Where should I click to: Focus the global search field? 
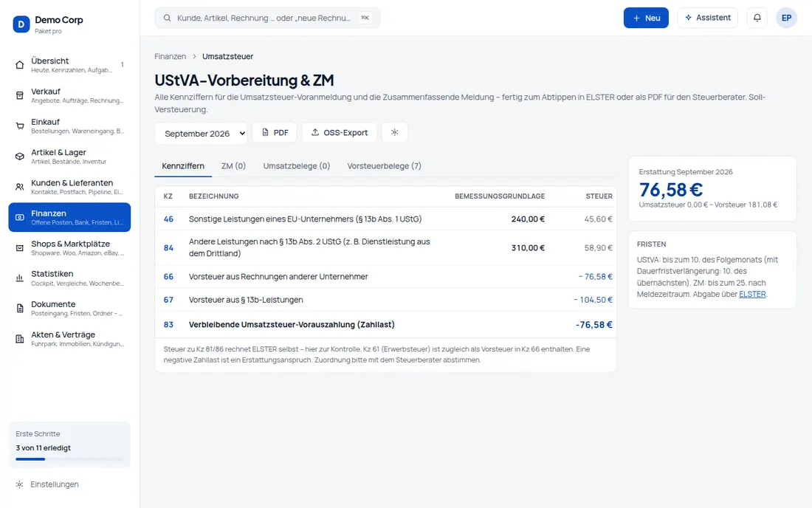tap(267, 18)
